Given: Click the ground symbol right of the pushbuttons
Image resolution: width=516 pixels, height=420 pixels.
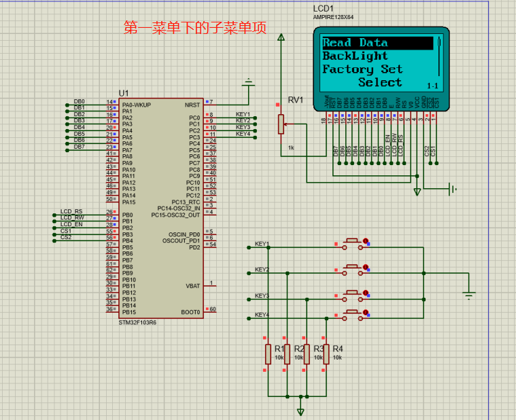Looking at the screenshot, I should click(468, 295).
